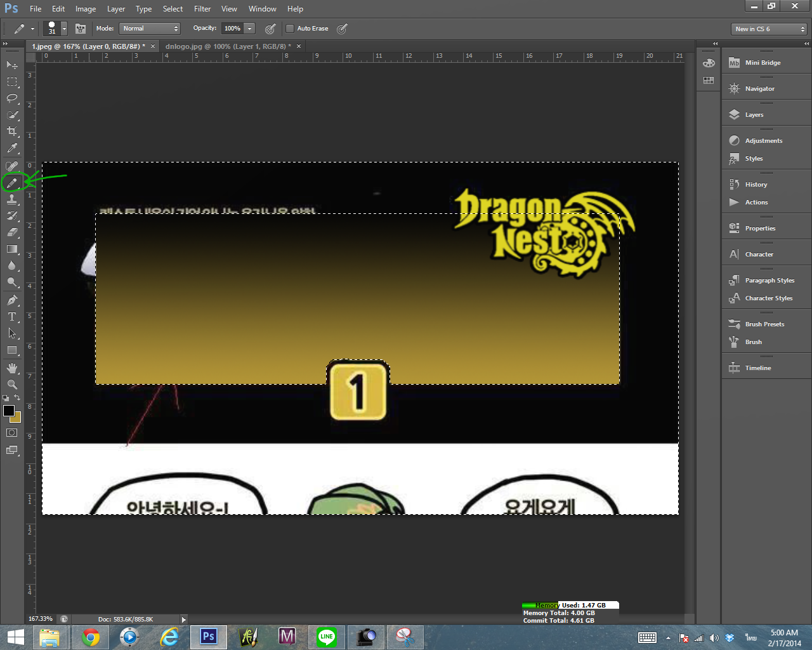Toggle pressure control for opacity
Image resolution: width=812 pixels, height=650 pixels.
point(270,29)
